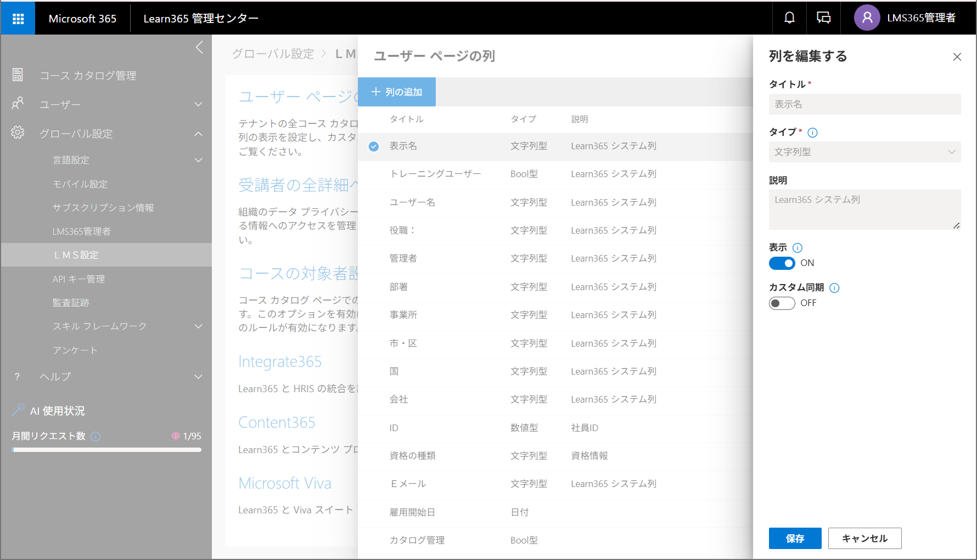Viewport: 977px width, 560px height.
Task: Select the ユーザー名 row
Action: [555, 203]
